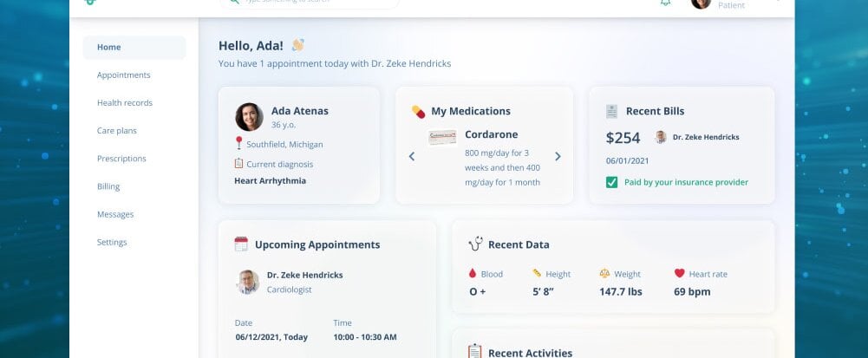This screenshot has height=358, width=868.
Task: Show the previous medication with left arrow
Action: click(x=412, y=157)
